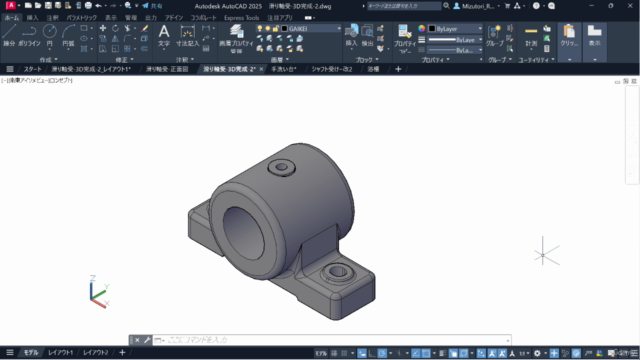This screenshot has width=640, height=360.
Task: Click the View (表示) panel icon
Action: pos(594,35)
